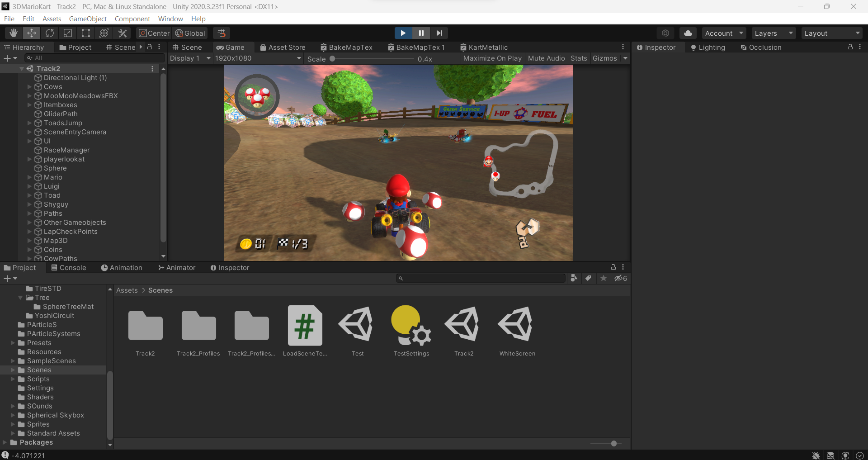Toggle Stats overlay in Game view
Image resolution: width=868 pixels, height=460 pixels.
579,58
